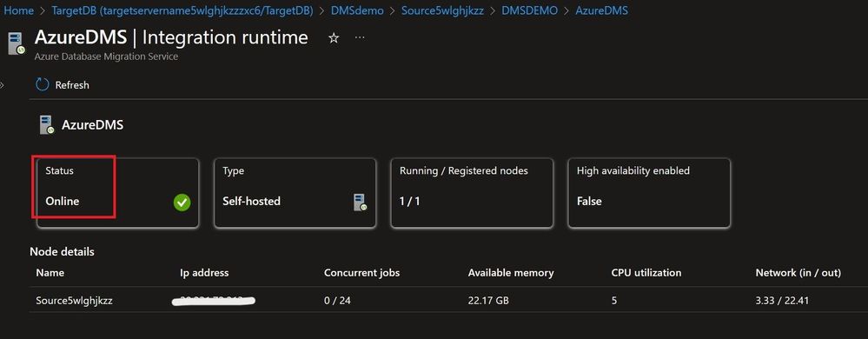Click the circular refresh arrow icon
Screen dimensions: 868x339
(x=42, y=85)
